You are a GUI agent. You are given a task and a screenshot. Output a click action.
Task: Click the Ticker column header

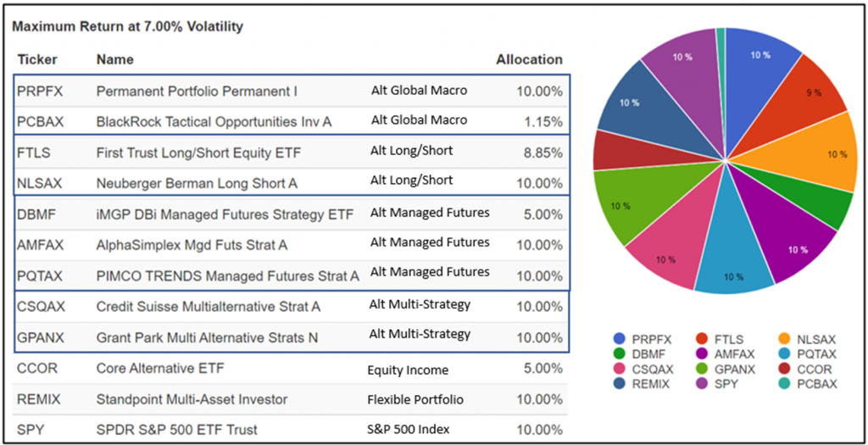tap(36, 60)
